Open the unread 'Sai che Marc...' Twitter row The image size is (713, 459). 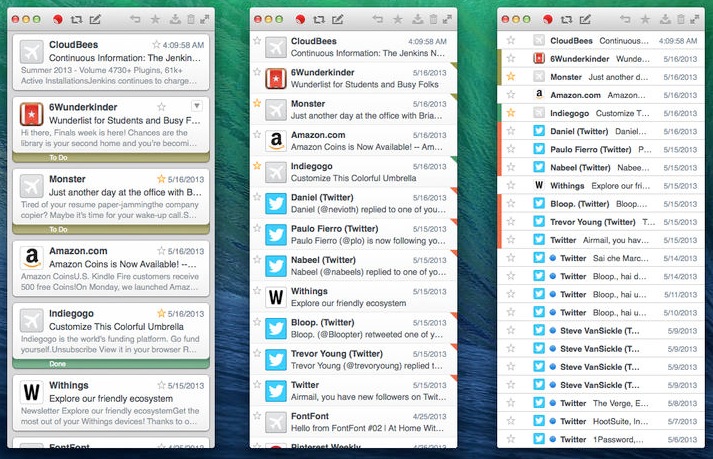(x=601, y=258)
